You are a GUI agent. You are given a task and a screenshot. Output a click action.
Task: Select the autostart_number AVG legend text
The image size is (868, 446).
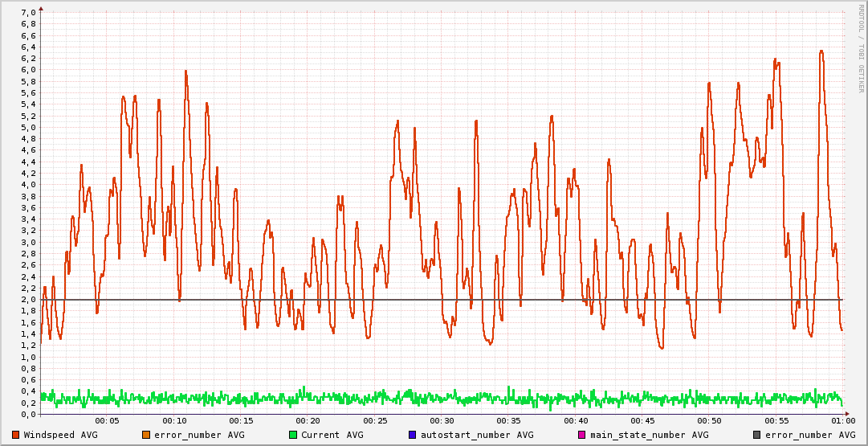476,435
